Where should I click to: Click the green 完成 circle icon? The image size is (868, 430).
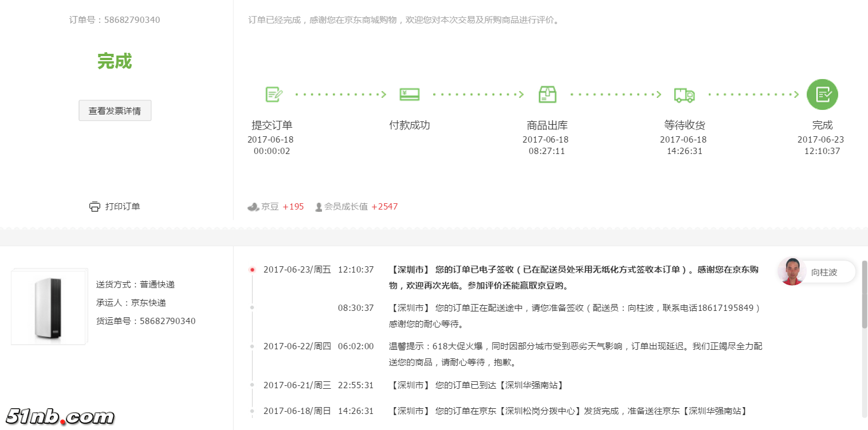(x=822, y=94)
